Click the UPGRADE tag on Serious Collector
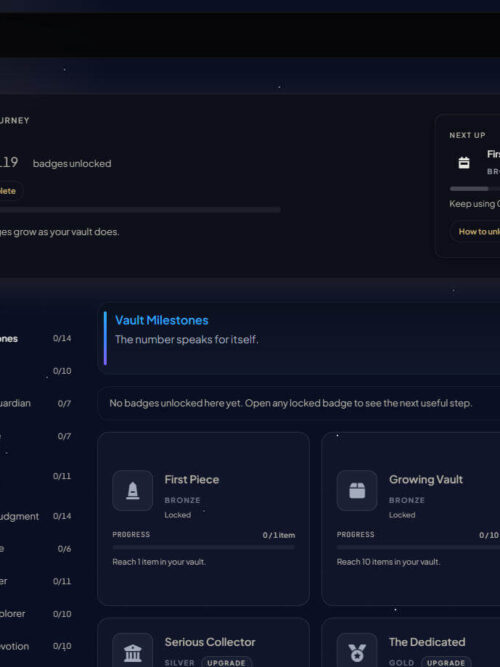The image size is (500, 667). [226, 663]
